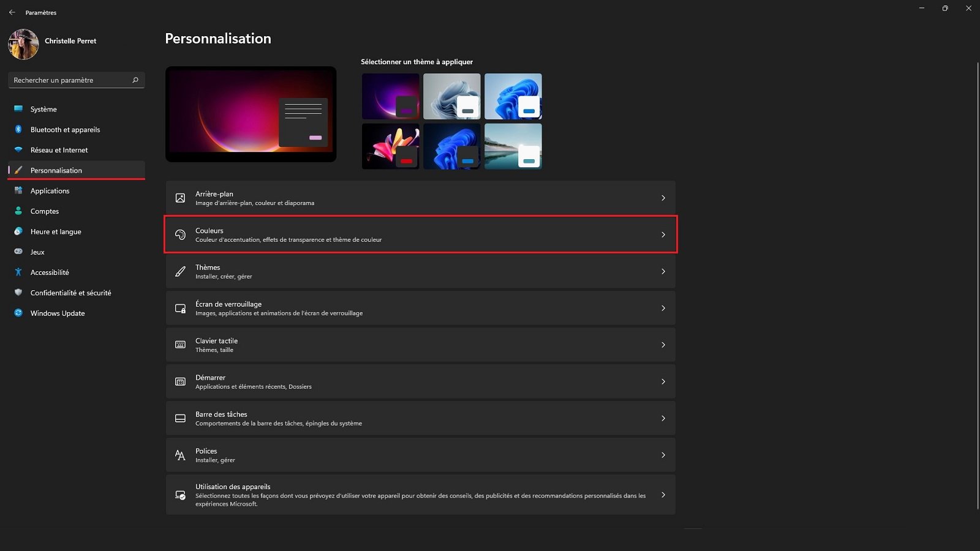Viewport: 980px width, 551px height.
Task: Open Utilisation des appareils settings
Action: point(420,495)
